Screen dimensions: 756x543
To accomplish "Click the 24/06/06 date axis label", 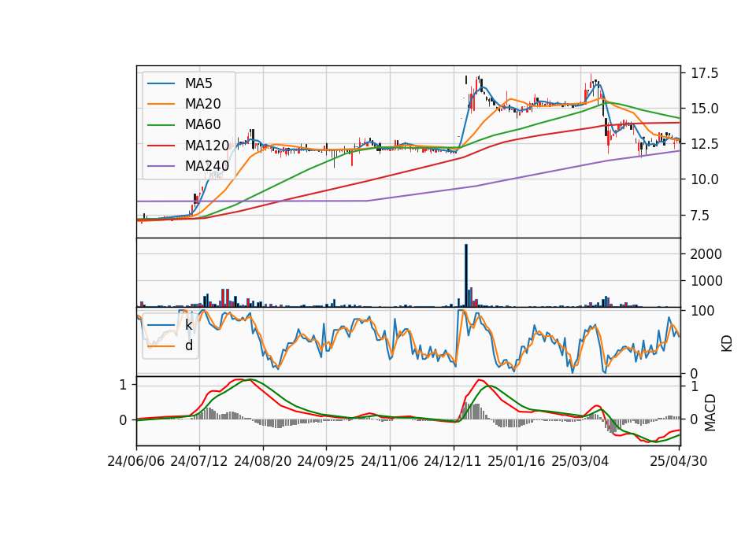I will 136,461.
